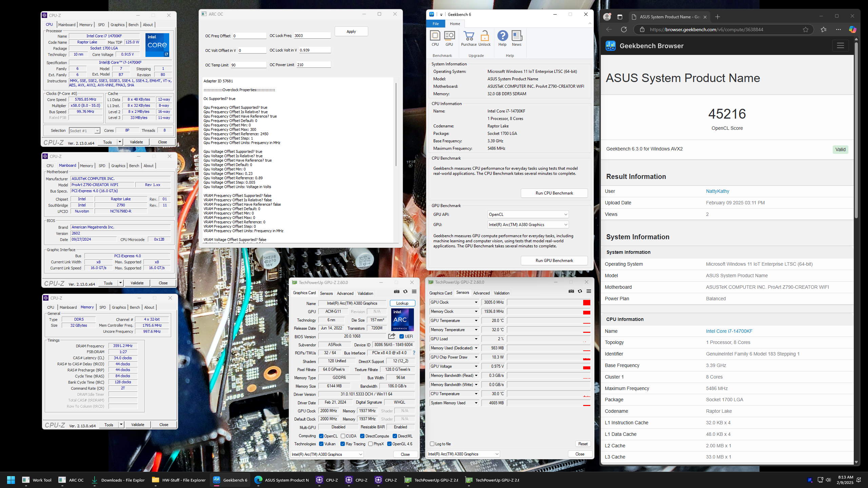This screenshot has height=488, width=868.
Task: Open GPU selector dropdown in GPU-Z Graphics Card
Action: 327,454
